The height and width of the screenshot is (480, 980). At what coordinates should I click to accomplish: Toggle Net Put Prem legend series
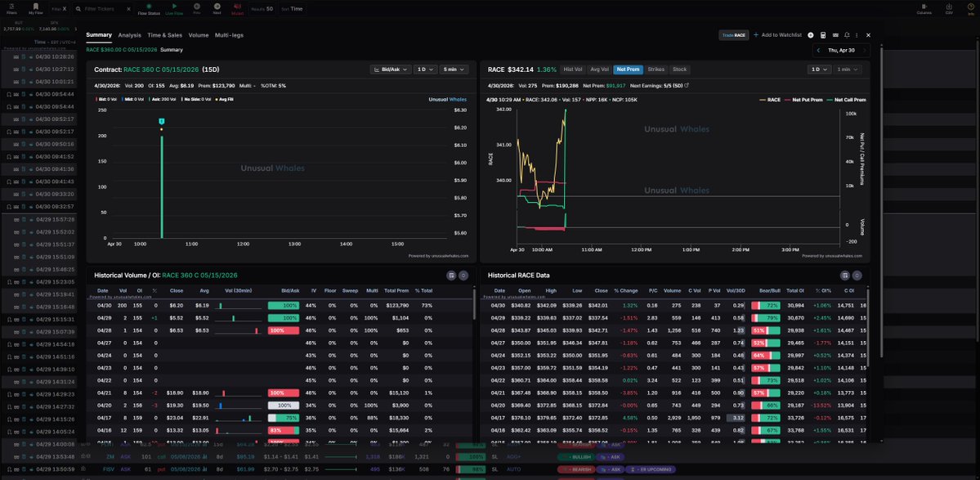pyautogui.click(x=803, y=100)
